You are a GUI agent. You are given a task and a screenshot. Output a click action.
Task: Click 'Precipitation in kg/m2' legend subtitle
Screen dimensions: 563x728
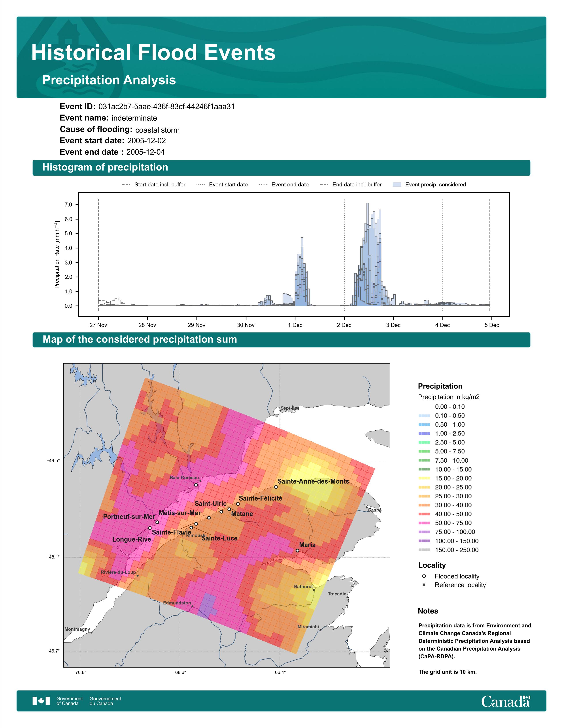[x=449, y=397]
